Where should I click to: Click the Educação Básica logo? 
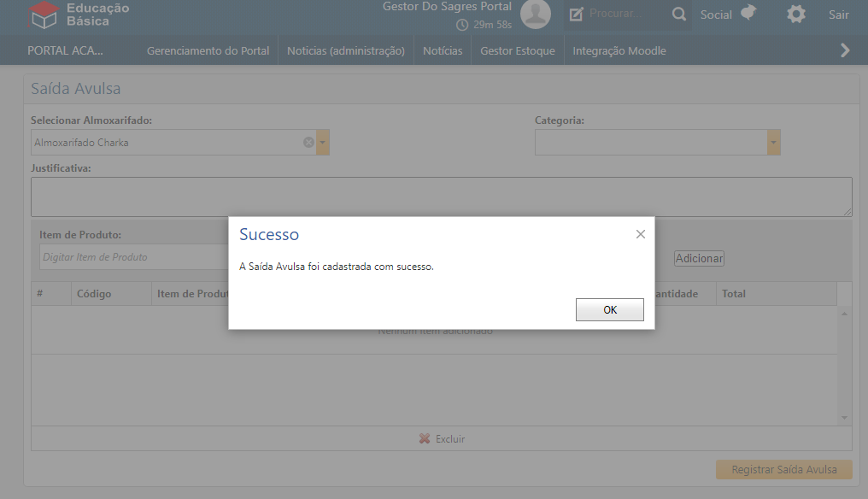[x=79, y=15]
